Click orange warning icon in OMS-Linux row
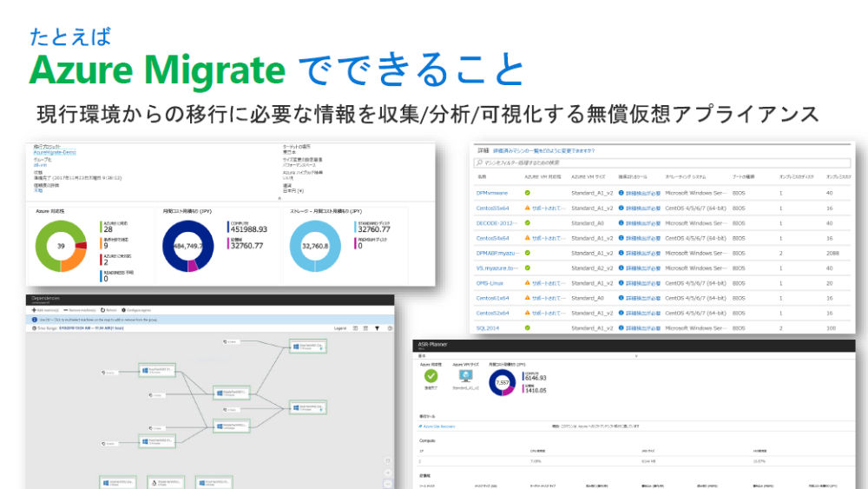 (528, 283)
